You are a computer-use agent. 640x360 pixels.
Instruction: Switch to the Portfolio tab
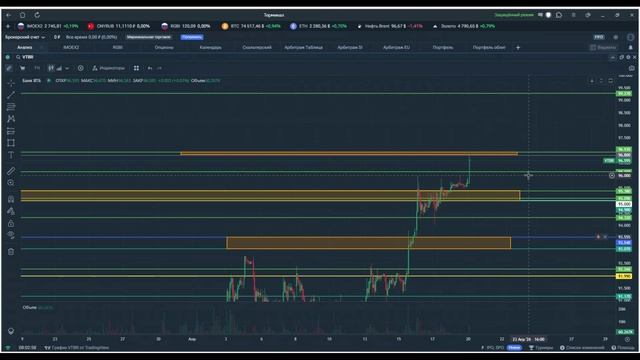tap(443, 47)
